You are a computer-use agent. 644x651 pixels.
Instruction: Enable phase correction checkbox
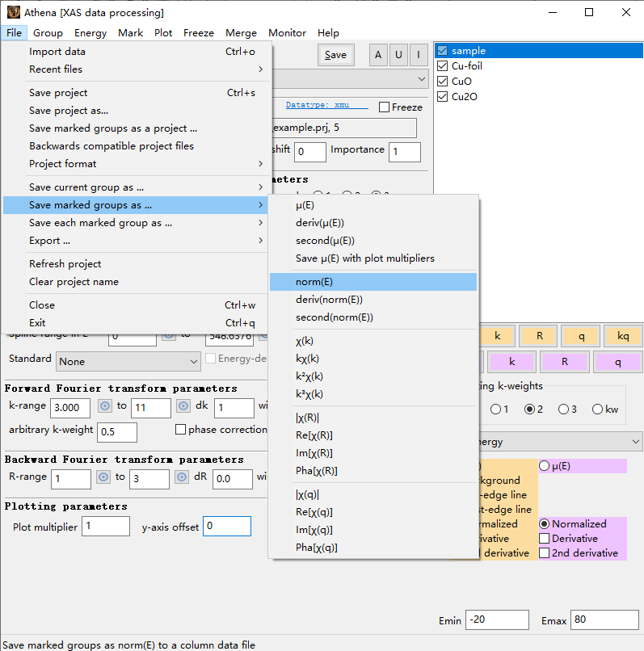180,430
